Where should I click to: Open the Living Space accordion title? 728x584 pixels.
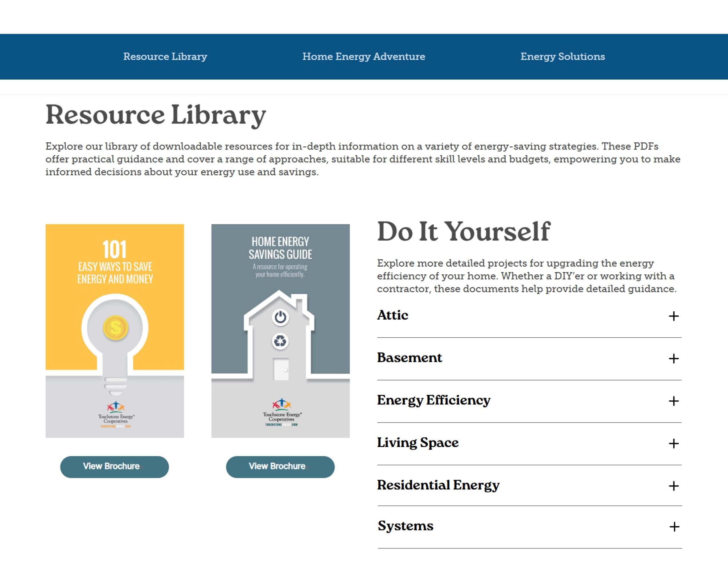(x=418, y=443)
